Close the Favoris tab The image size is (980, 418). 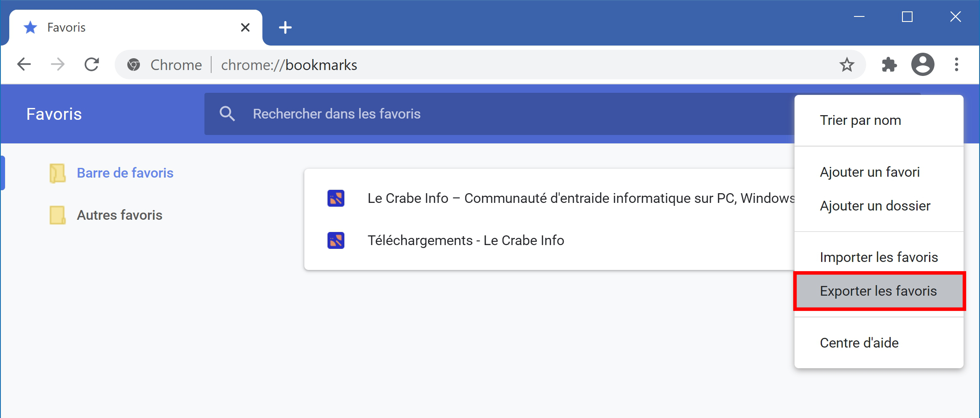pos(245,27)
